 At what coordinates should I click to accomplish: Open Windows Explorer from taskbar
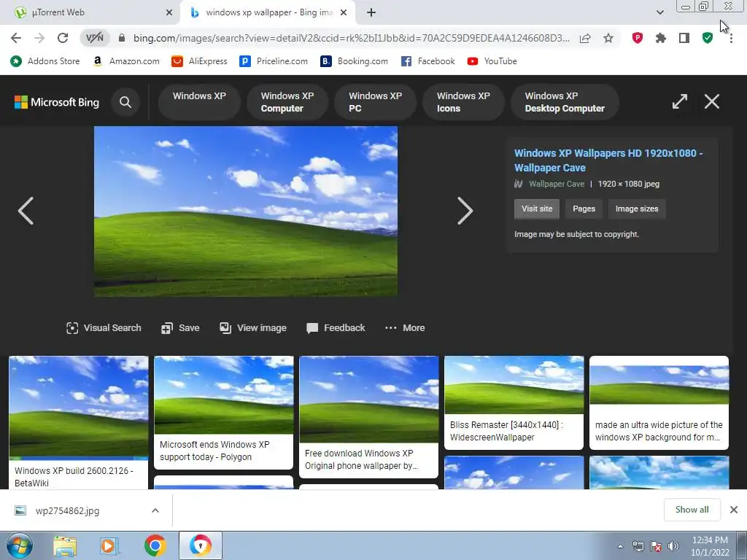[65, 545]
